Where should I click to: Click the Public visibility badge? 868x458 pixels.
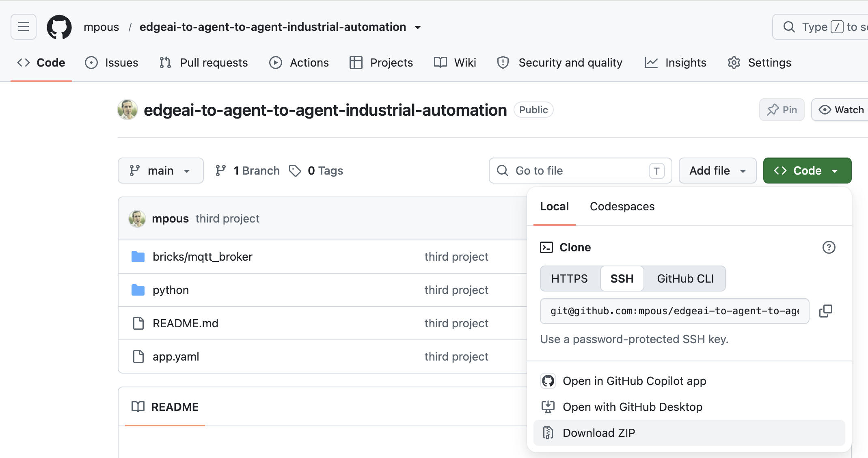pyautogui.click(x=533, y=110)
